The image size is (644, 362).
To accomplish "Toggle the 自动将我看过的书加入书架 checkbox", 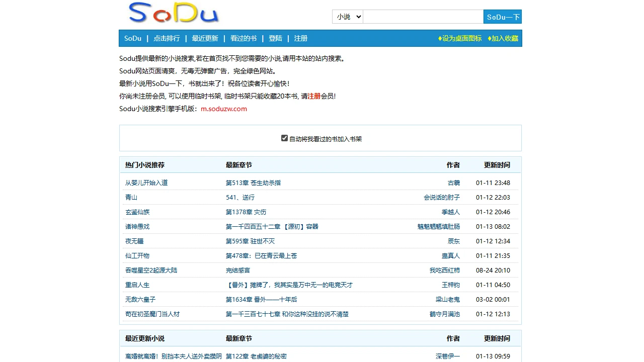I will pos(284,138).
